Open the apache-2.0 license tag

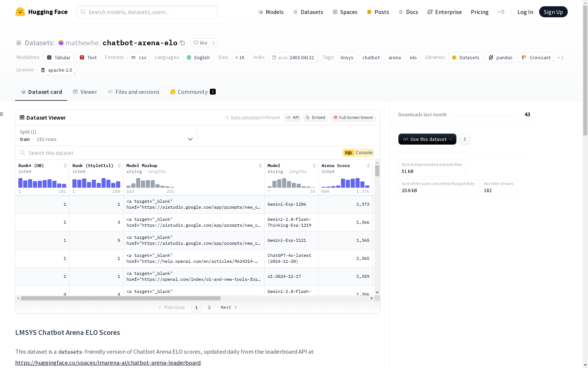57,70
